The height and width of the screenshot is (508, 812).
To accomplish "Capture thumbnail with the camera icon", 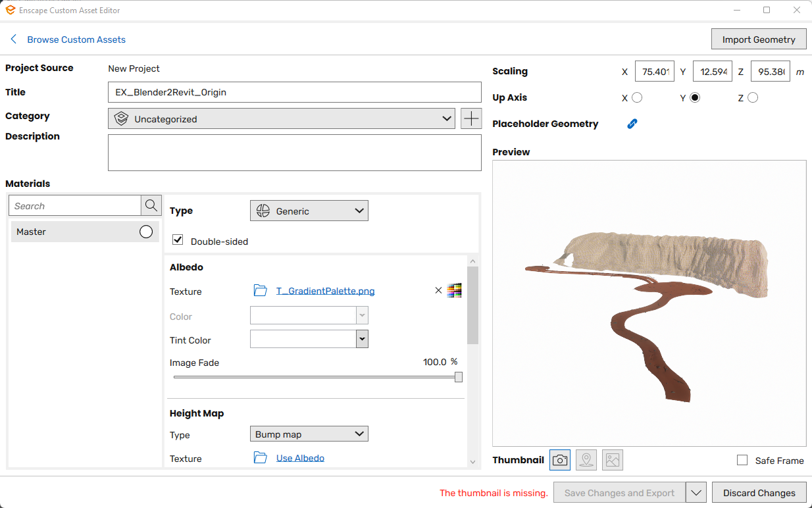I will click(x=560, y=460).
